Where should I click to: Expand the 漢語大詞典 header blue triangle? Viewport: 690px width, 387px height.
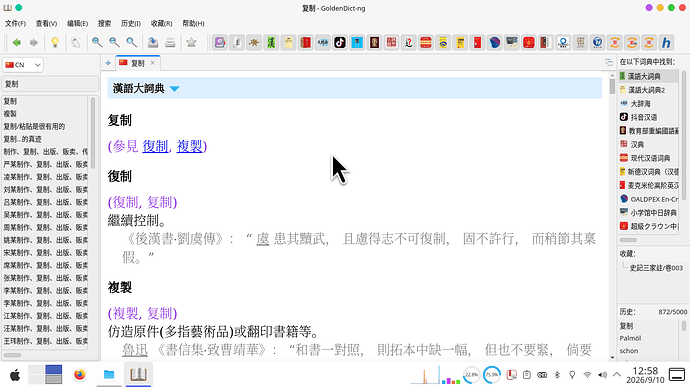174,88
